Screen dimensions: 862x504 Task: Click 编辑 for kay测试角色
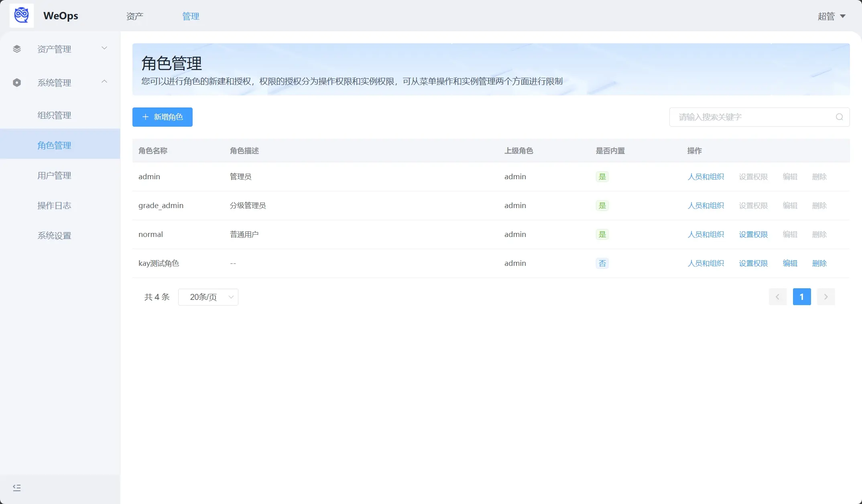click(790, 263)
